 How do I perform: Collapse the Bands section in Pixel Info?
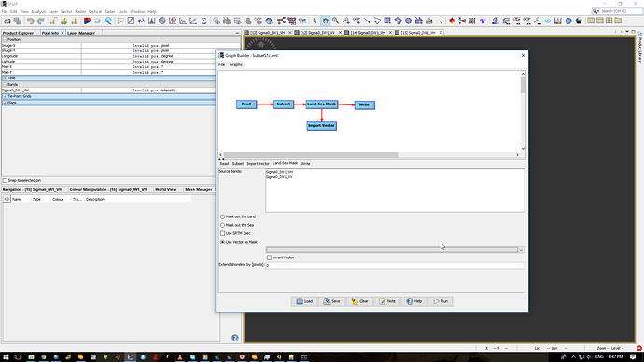pos(5,84)
